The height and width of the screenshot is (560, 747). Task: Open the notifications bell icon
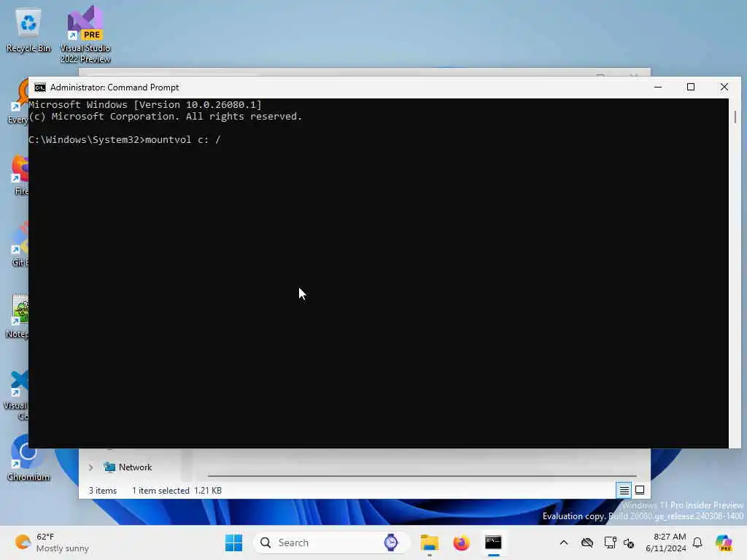(697, 542)
